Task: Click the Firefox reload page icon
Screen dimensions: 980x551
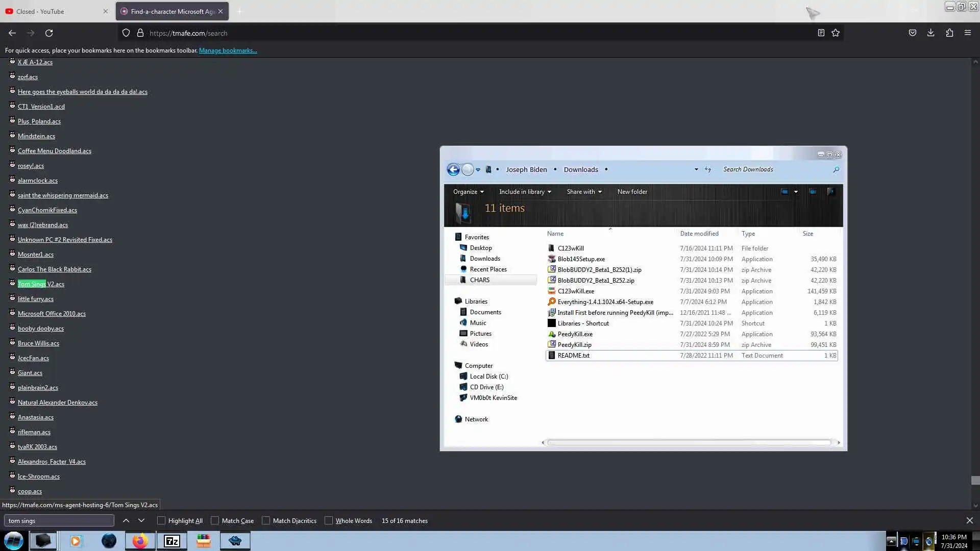Action: click(x=49, y=33)
